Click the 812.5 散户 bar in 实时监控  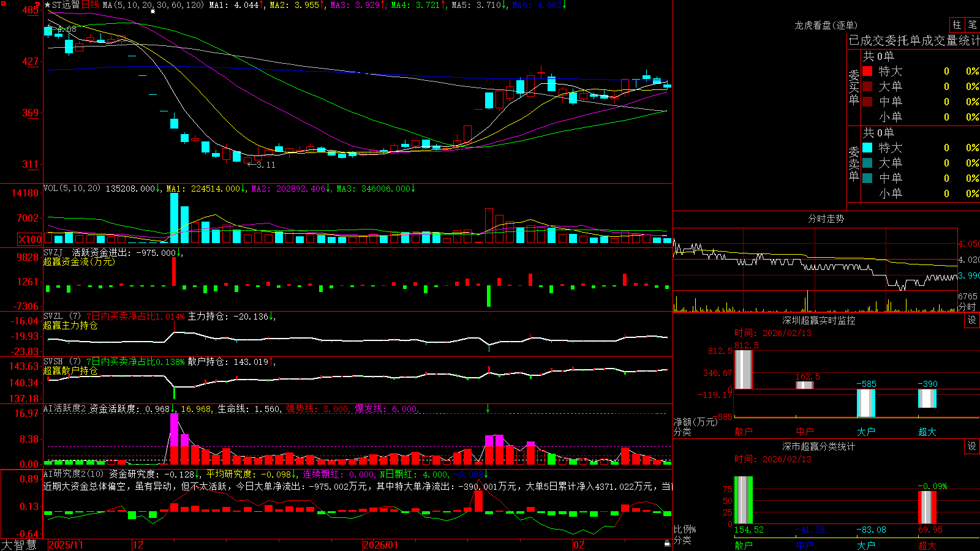744,369
